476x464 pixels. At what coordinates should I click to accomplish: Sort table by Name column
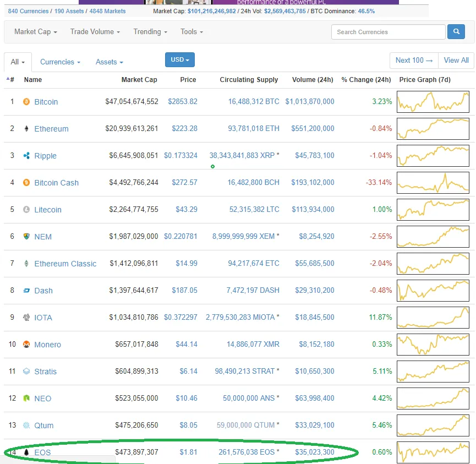click(33, 80)
